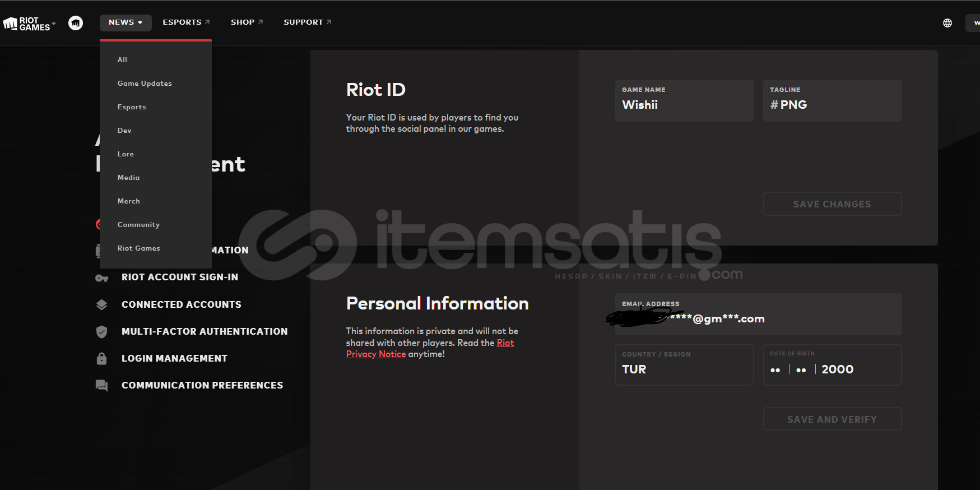Click the Riot Games logo
This screenshot has width=980, height=490.
click(x=26, y=24)
